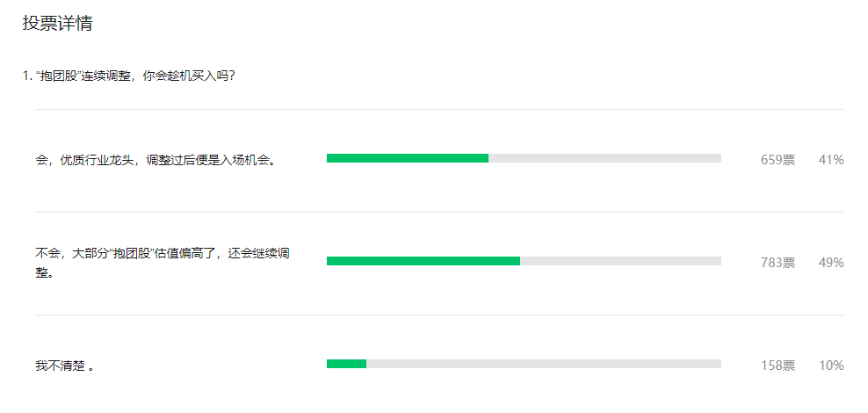
Task: Click the 659票 vote count
Action: pyautogui.click(x=778, y=160)
